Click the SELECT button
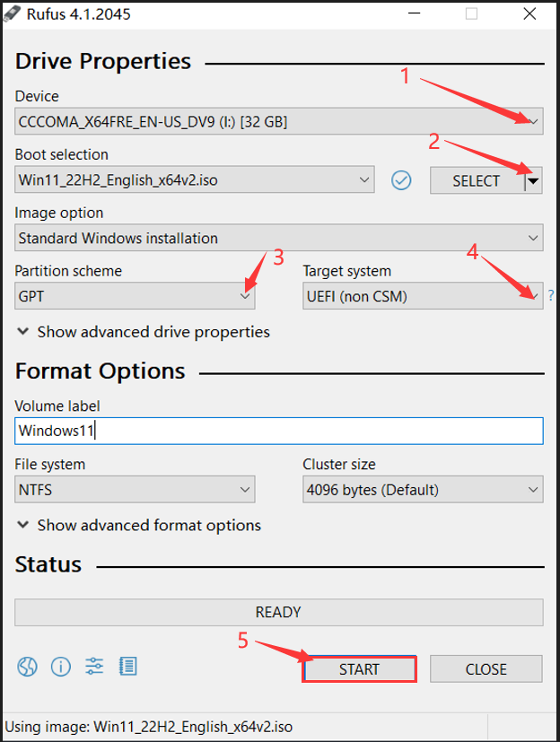This screenshot has height=742, width=560. click(x=477, y=180)
